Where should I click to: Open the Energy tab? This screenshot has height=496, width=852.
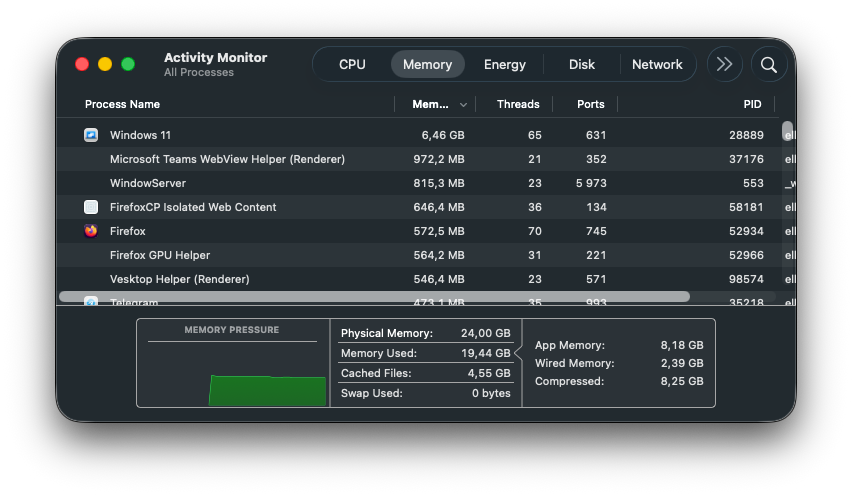[x=505, y=65]
